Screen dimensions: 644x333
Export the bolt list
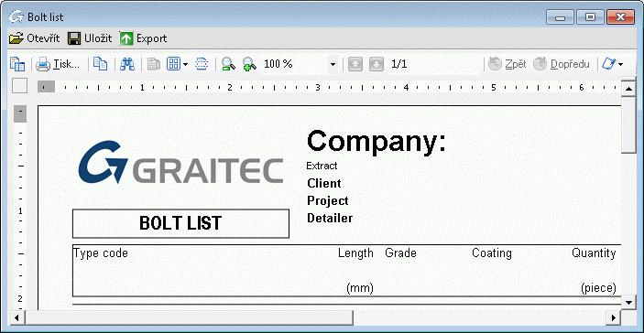coord(143,38)
